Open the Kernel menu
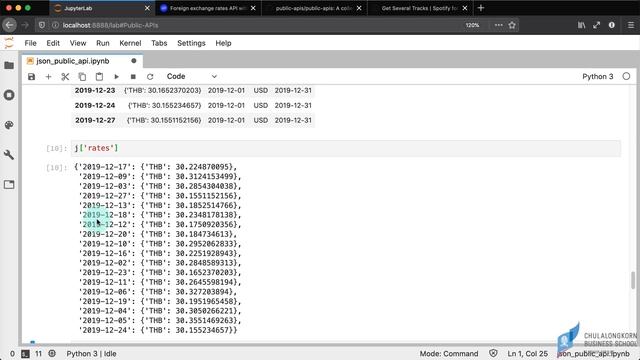640x360 pixels. [x=130, y=43]
